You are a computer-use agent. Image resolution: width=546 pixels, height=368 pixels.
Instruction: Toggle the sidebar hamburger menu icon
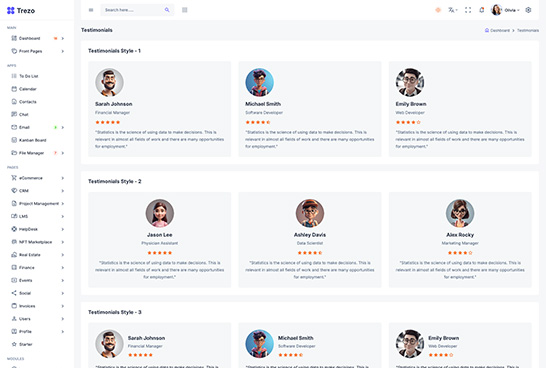click(x=91, y=10)
